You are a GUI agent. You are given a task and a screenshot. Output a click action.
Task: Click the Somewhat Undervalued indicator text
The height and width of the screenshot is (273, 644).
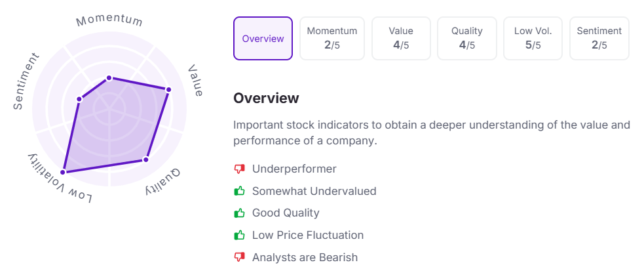click(x=314, y=191)
